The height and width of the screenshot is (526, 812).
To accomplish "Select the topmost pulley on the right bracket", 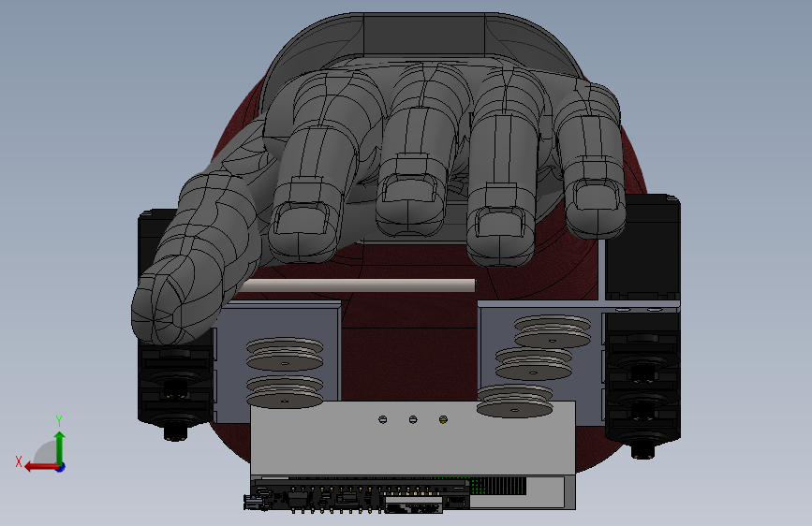I will tap(552, 331).
